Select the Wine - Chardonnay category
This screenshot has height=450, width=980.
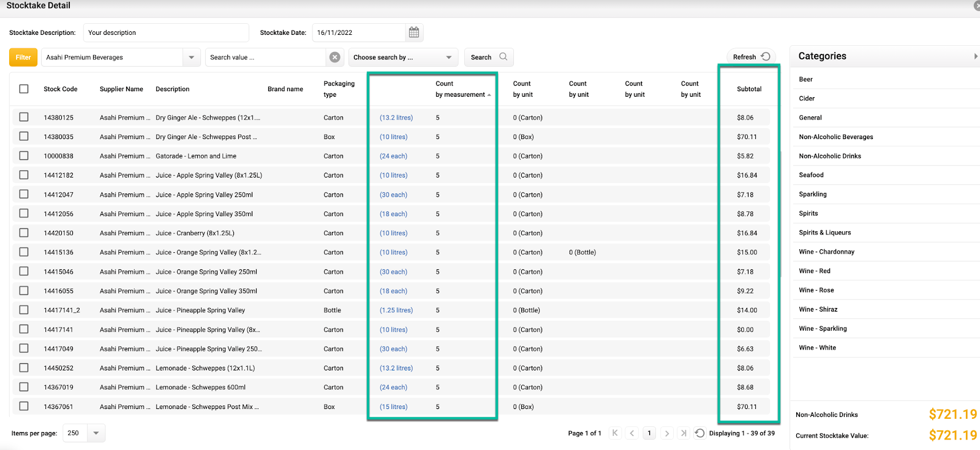[x=826, y=252]
